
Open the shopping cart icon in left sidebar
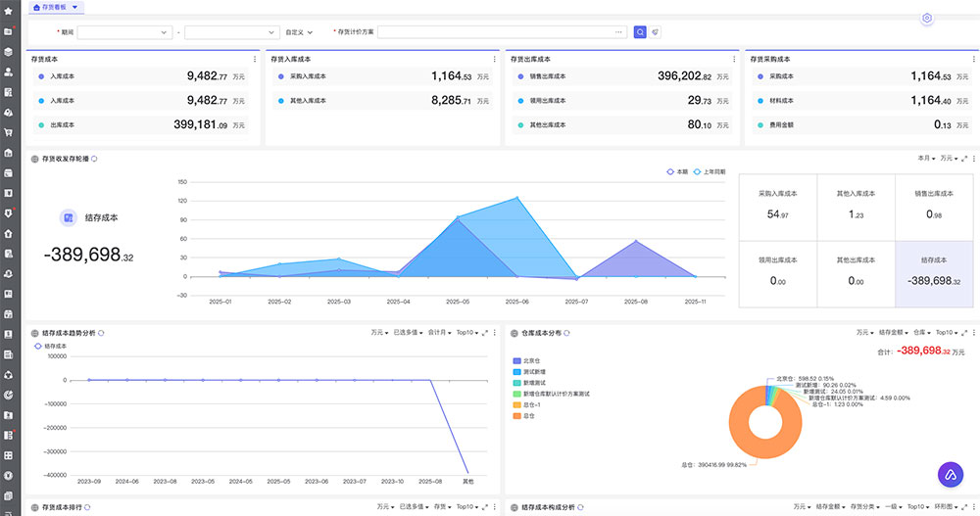click(x=8, y=132)
